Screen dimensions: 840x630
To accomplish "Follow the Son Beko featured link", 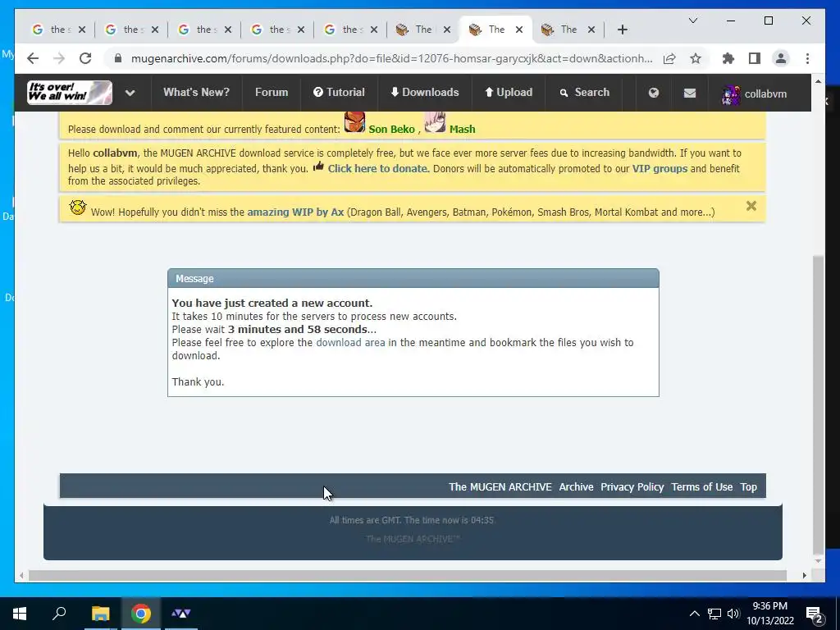I will [x=391, y=129].
